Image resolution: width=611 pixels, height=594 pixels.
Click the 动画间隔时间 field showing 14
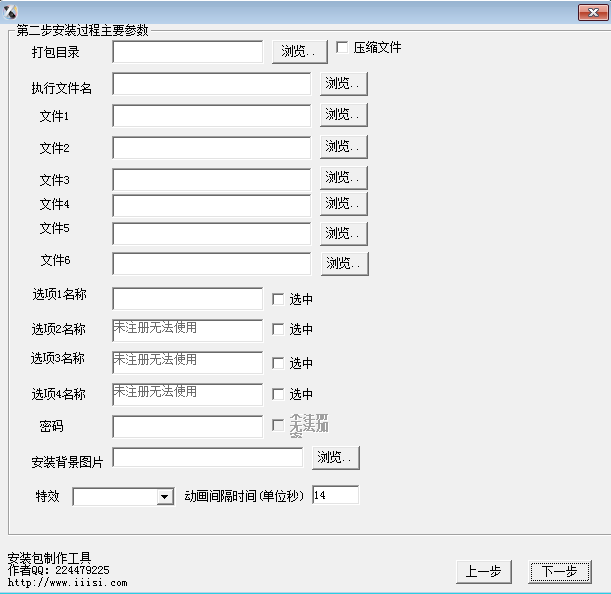(335, 495)
